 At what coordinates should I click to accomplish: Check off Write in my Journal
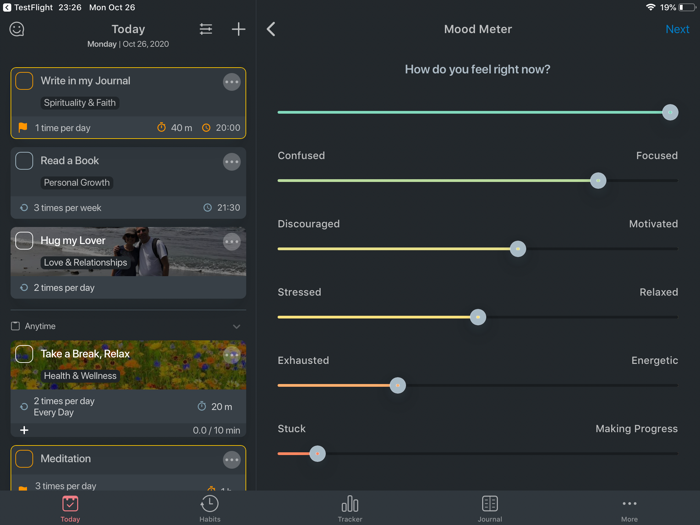tap(24, 81)
